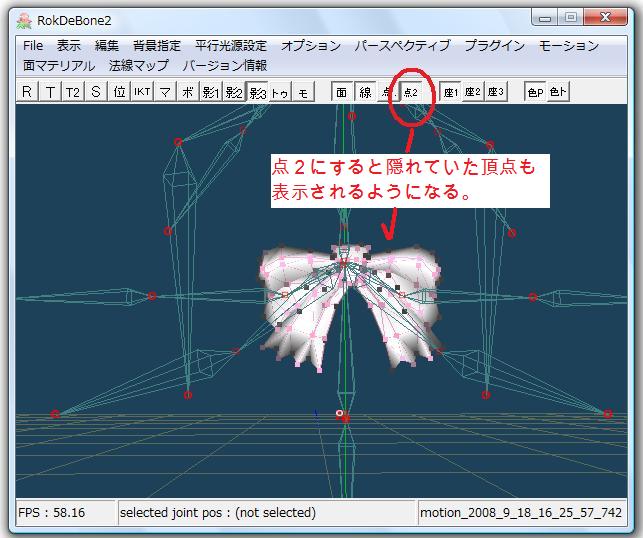Click the 位 position toolbar button

click(x=120, y=92)
